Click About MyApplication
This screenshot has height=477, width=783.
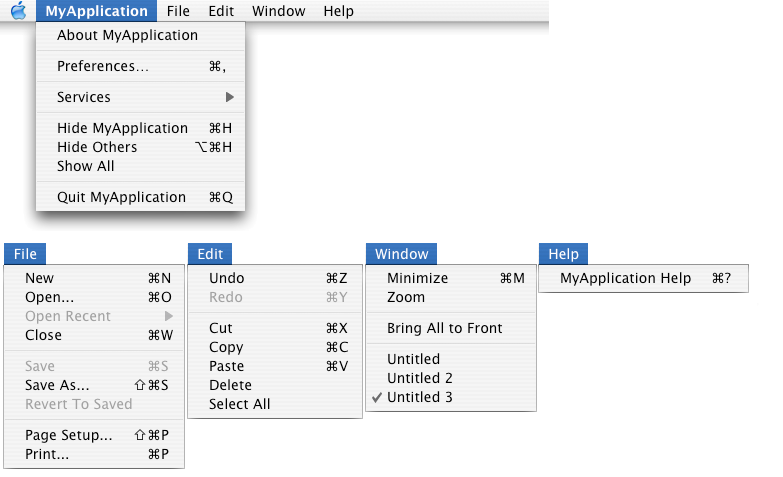[140, 35]
